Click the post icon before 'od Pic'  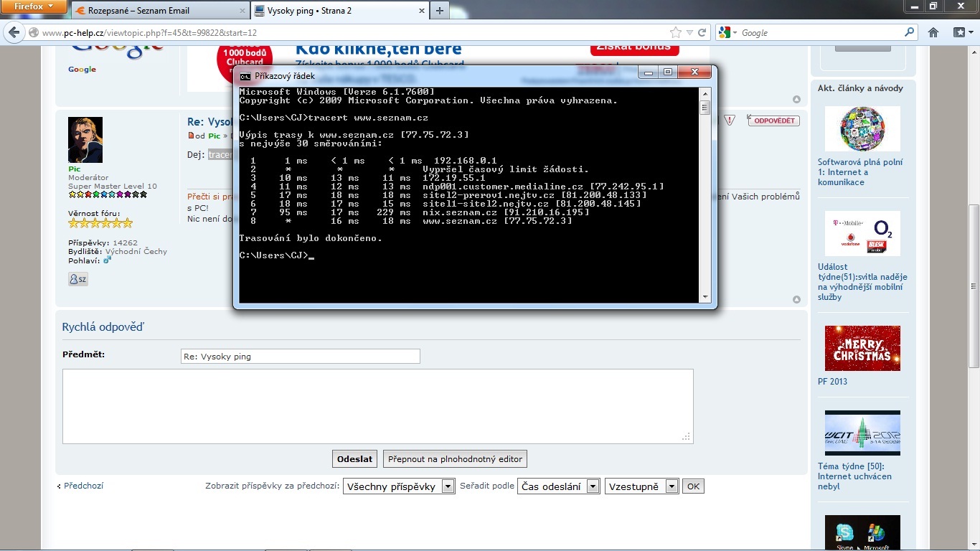191,136
